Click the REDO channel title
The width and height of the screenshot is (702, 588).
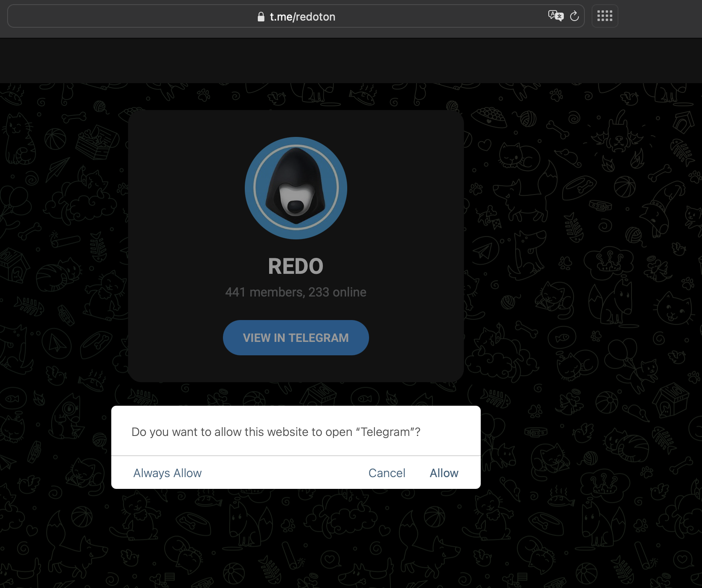pyautogui.click(x=296, y=266)
